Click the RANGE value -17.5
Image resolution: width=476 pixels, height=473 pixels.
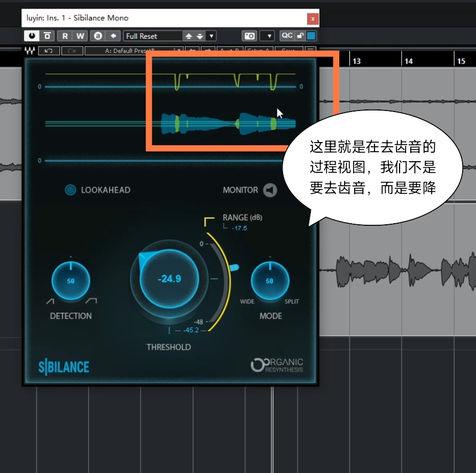point(239,228)
